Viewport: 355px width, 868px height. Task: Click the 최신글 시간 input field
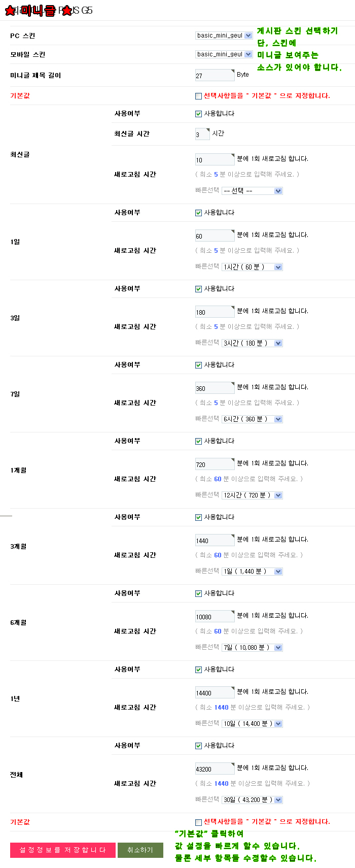pyautogui.click(x=202, y=134)
